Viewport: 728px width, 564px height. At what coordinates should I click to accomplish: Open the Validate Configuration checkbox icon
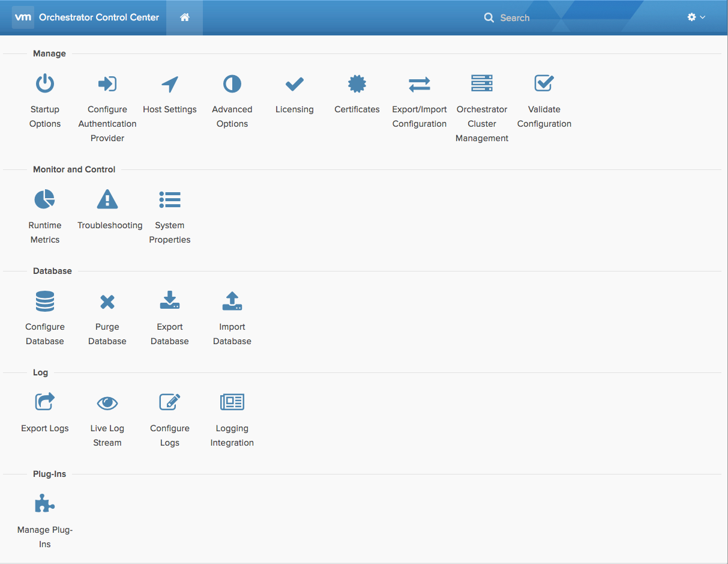tap(544, 83)
